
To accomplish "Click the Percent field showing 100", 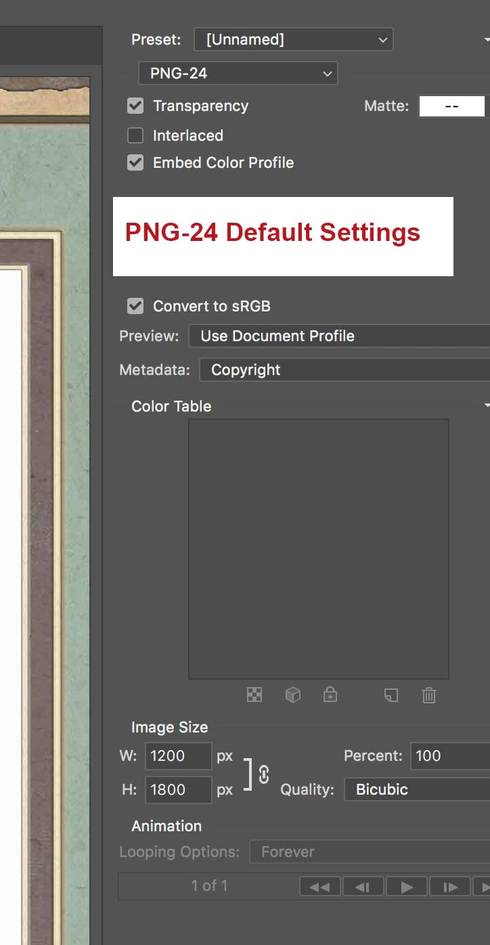I will [450, 756].
